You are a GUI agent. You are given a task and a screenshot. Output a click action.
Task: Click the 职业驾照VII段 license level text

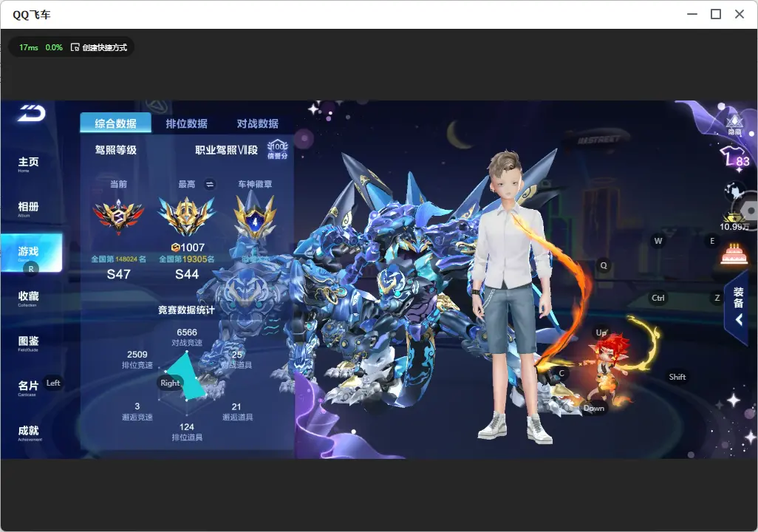pos(226,150)
